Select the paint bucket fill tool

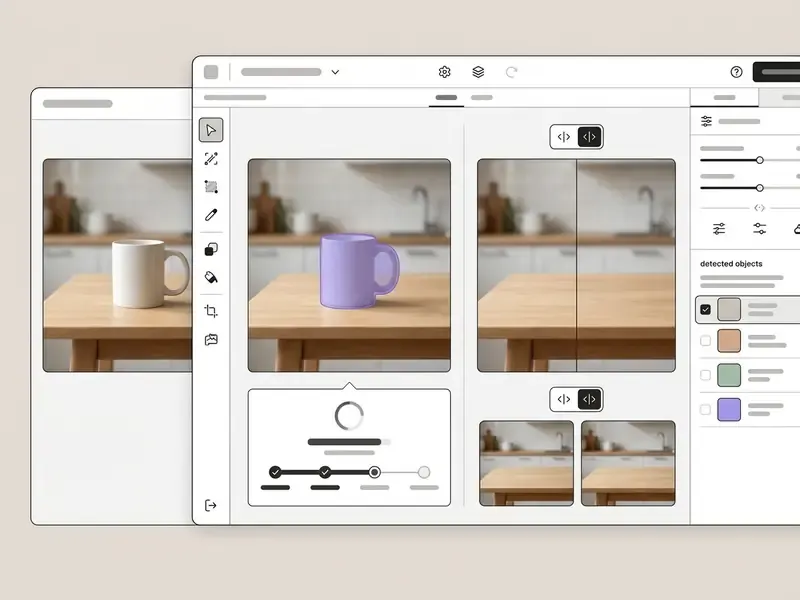tap(211, 277)
